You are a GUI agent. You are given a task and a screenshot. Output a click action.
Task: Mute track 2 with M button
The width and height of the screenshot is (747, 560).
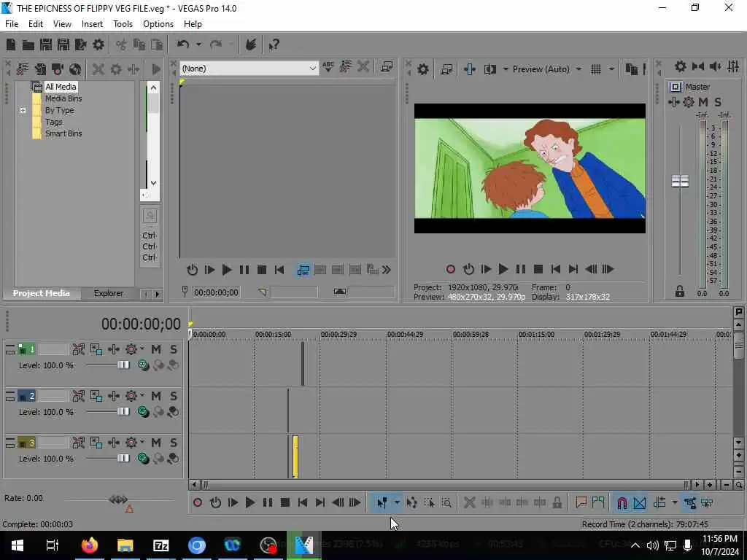click(156, 396)
